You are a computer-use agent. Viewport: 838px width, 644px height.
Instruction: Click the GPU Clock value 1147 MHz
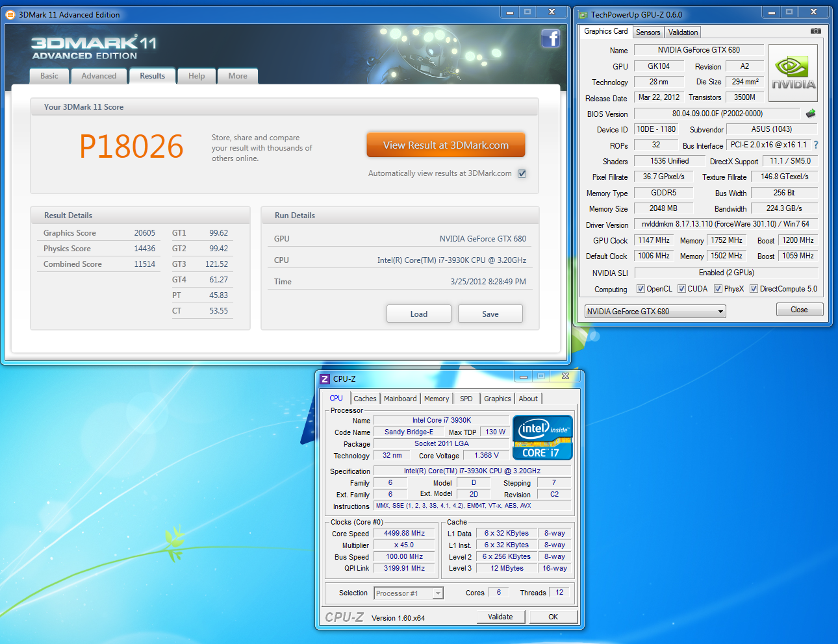[x=654, y=240]
